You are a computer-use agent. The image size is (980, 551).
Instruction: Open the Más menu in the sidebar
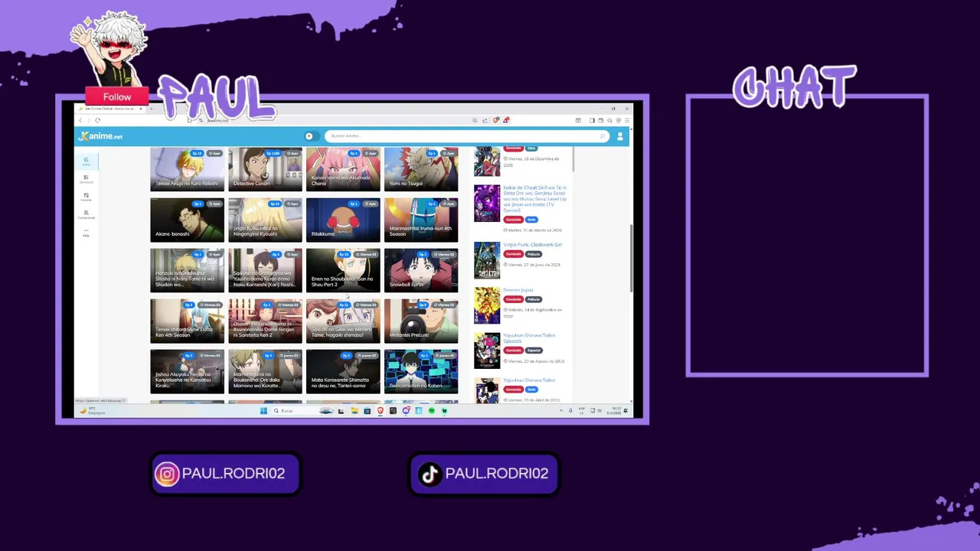click(86, 232)
